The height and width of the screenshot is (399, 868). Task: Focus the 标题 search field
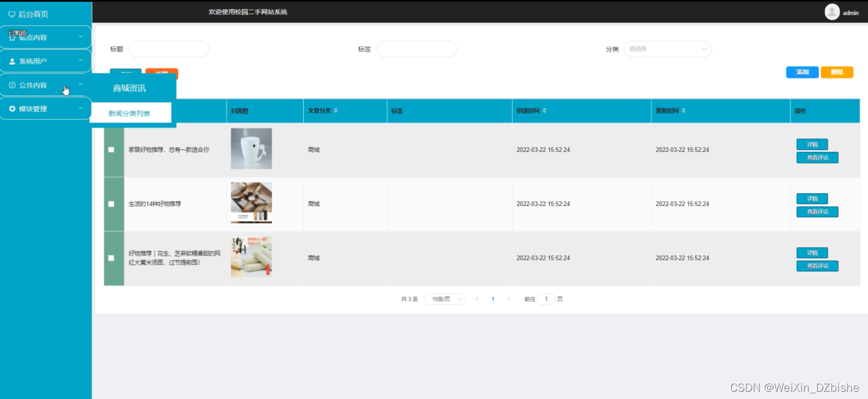pyautogui.click(x=168, y=49)
